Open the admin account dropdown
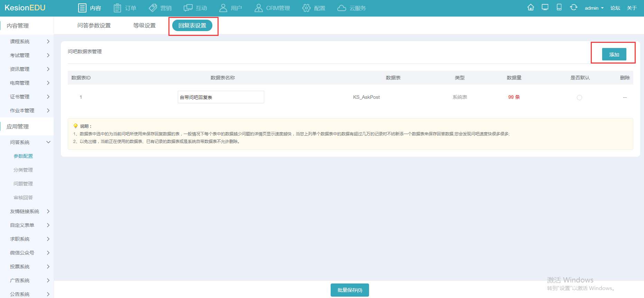The height and width of the screenshot is (298, 644). (594, 8)
